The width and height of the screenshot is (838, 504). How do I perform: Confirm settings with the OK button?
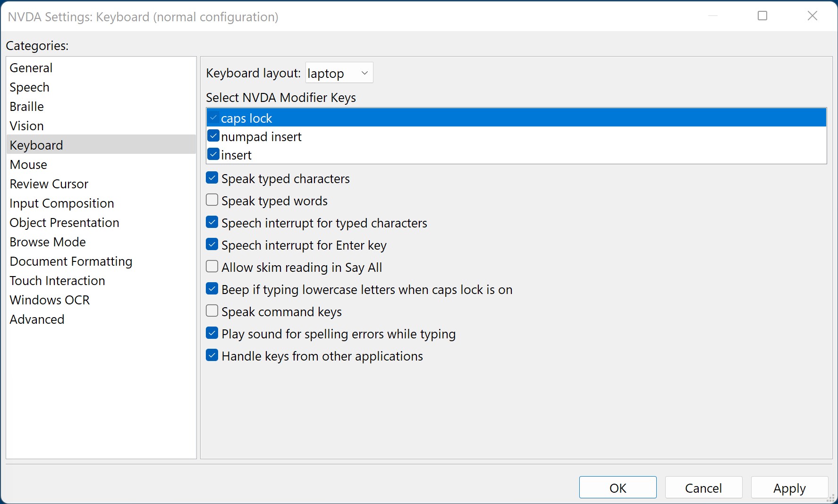coord(618,487)
